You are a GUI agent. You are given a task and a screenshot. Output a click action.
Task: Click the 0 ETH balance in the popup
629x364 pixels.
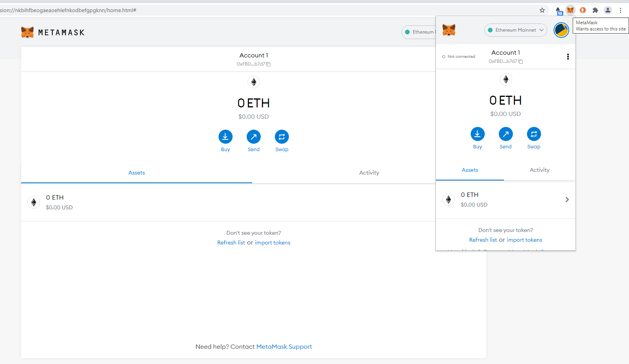pyautogui.click(x=505, y=100)
